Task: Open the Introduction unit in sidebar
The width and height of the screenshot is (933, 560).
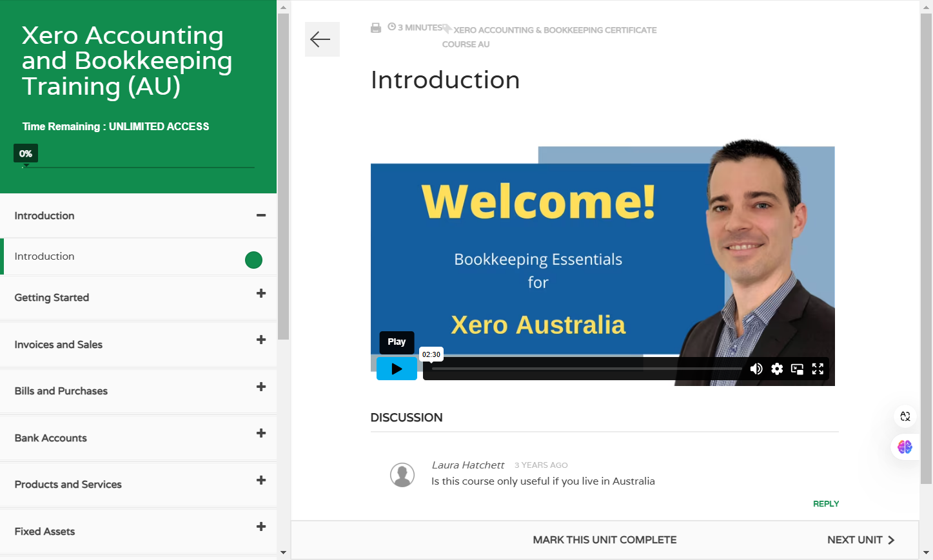Action: click(139, 256)
